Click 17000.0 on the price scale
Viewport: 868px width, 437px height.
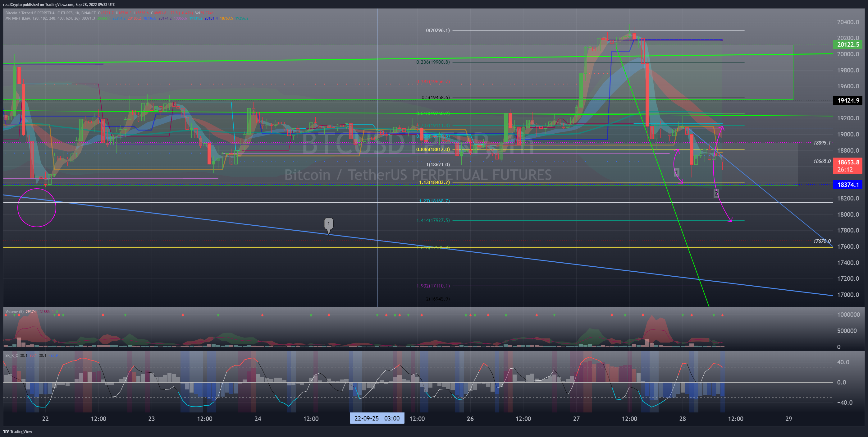[x=848, y=295]
